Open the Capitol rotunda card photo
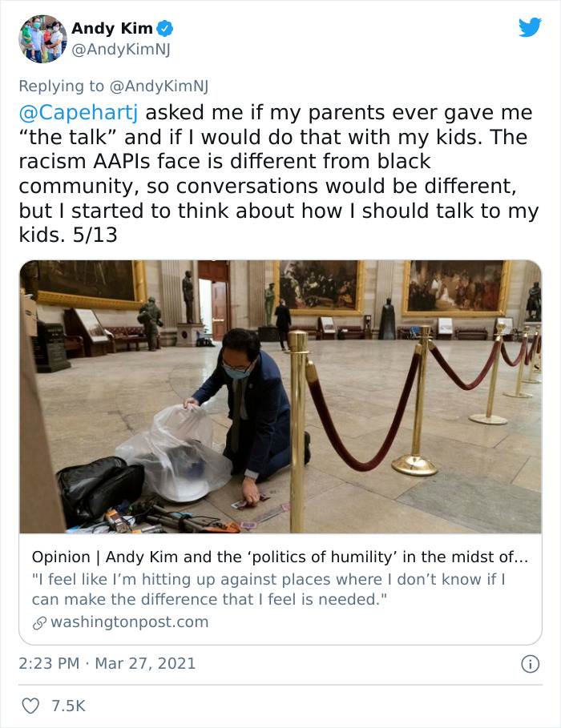Screen dimensions: 561x728 click(x=280, y=396)
